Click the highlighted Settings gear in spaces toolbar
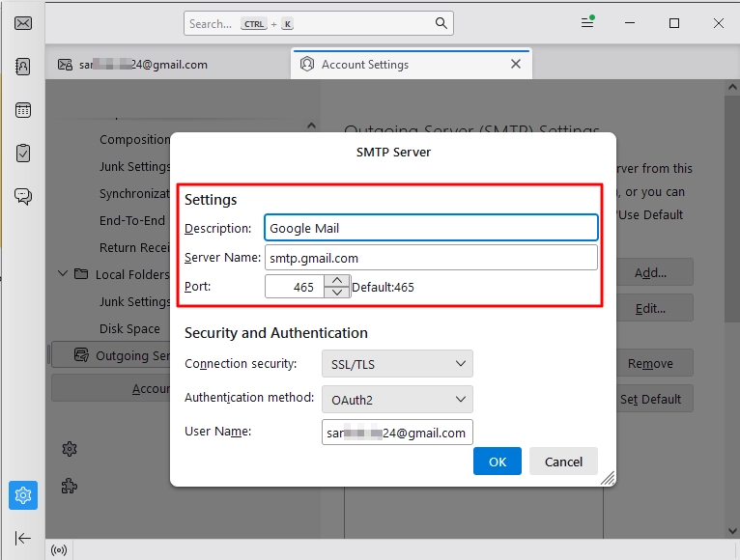The image size is (740, 560). click(x=23, y=495)
